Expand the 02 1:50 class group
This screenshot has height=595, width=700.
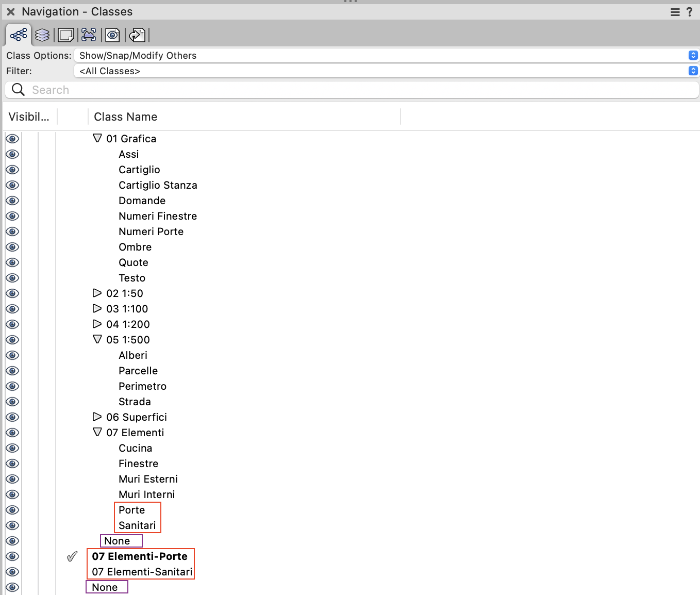[97, 293]
